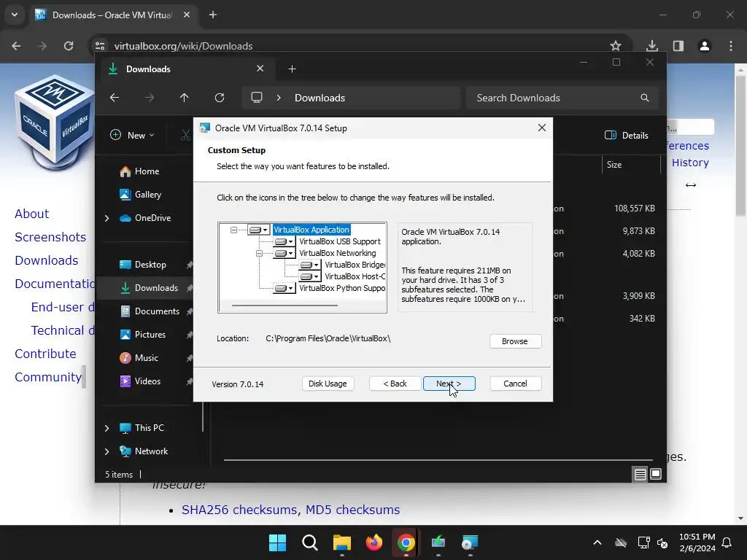Click the Next button in VirtualBox Setup
747x560 pixels.
click(x=449, y=384)
